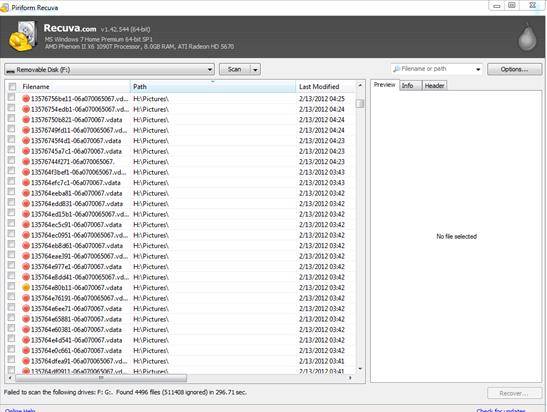
Task: Select file row 13576744f271-06a070065067
Action: click(x=181, y=162)
